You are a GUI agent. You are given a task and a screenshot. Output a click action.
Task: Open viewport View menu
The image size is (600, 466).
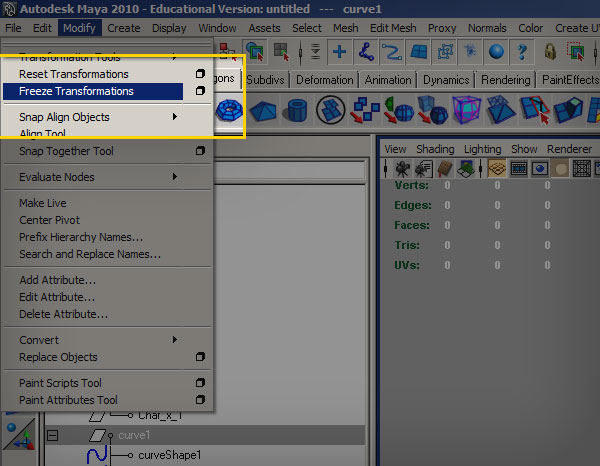(395, 149)
